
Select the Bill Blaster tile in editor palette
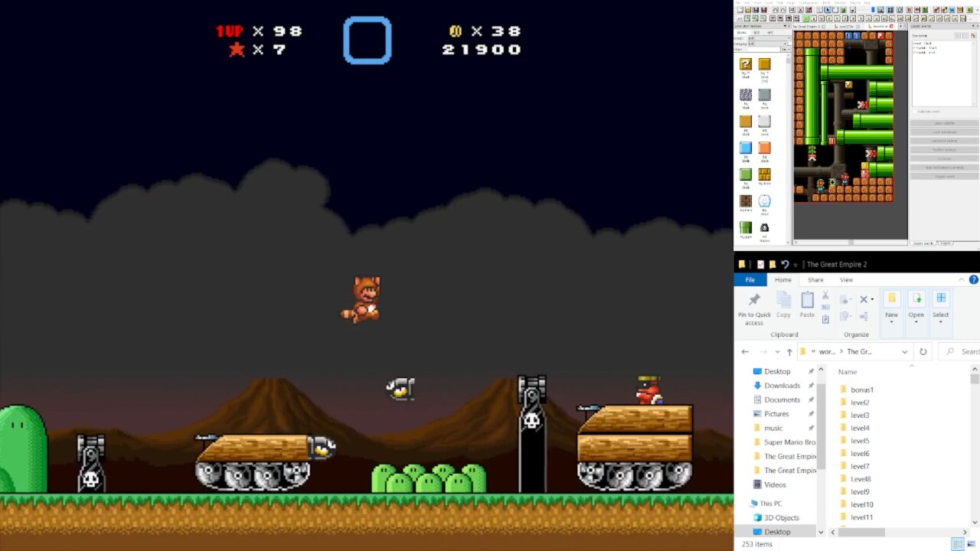coord(764,228)
